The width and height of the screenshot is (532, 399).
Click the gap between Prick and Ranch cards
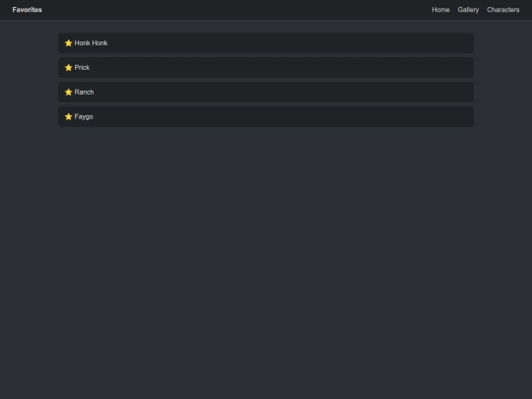pyautogui.click(x=266, y=80)
